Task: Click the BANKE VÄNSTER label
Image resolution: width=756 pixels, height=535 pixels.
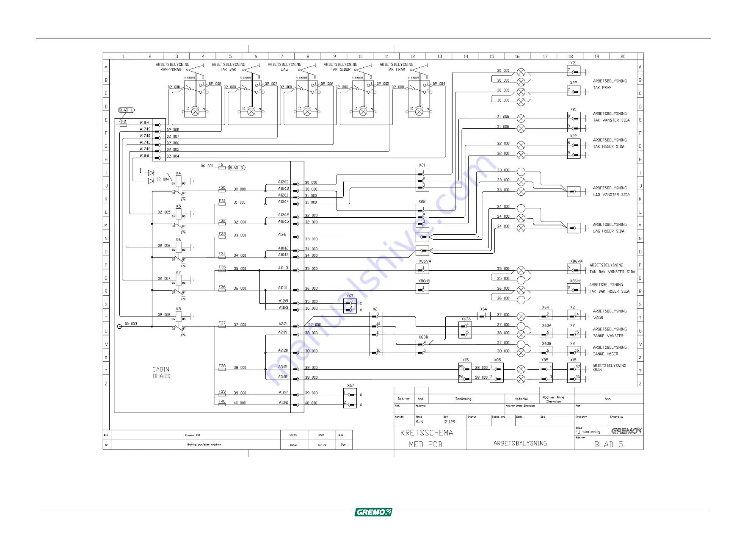Action: coord(608,336)
